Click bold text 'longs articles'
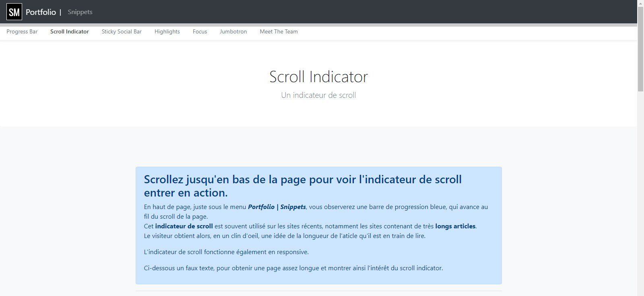Image resolution: width=644 pixels, height=296 pixels. [x=455, y=226]
